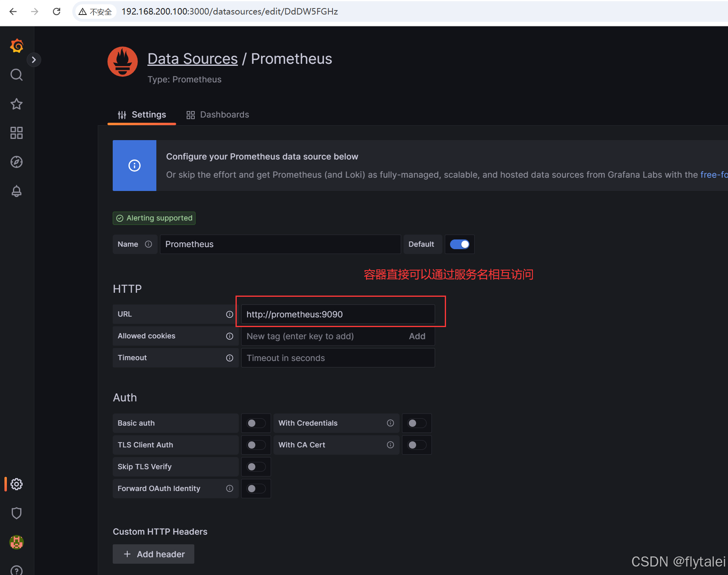
Task: Enable the With CA Cert toggle
Action: (417, 445)
